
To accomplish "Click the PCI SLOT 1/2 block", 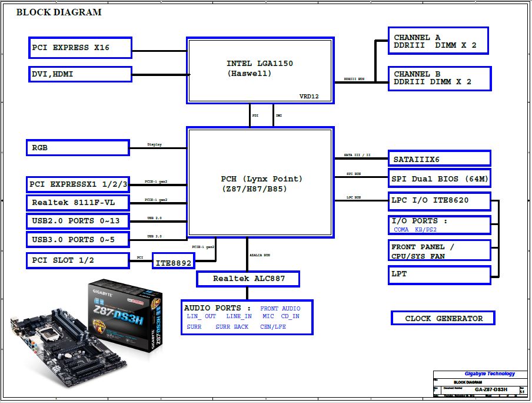I will (78, 260).
